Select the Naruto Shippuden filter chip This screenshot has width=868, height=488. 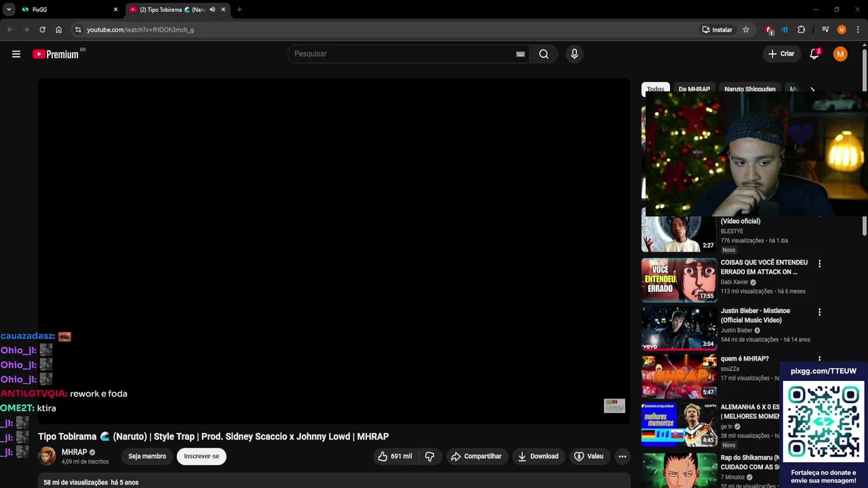(750, 89)
